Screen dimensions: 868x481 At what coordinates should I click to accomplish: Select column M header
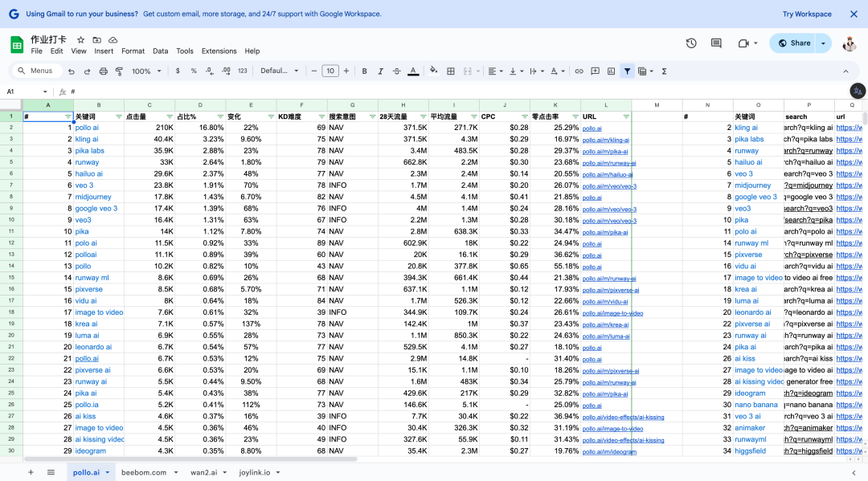[657, 105]
